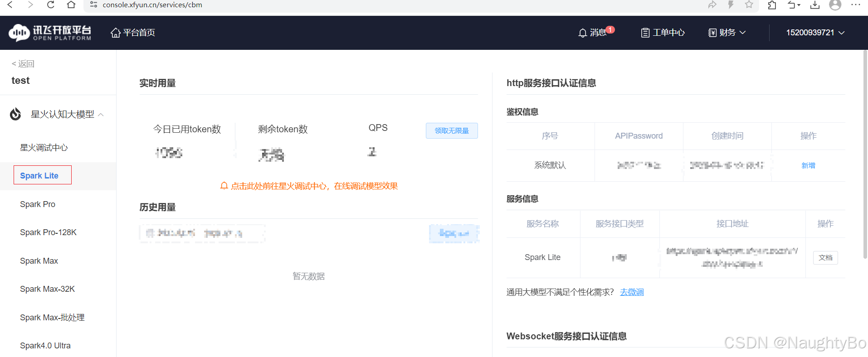Click the orange 点击此处前往星火调试中心 link
Image resolution: width=868 pixels, height=357 pixels.
[x=314, y=186]
